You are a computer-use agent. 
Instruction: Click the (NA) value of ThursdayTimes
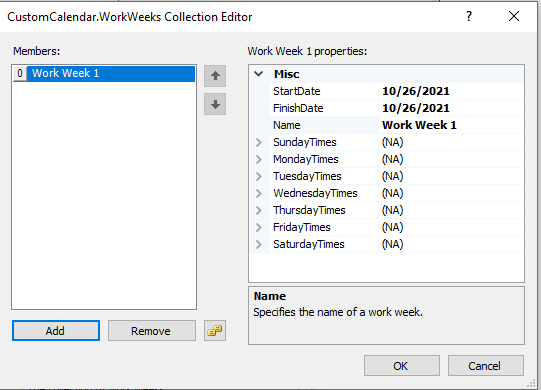[x=392, y=210]
